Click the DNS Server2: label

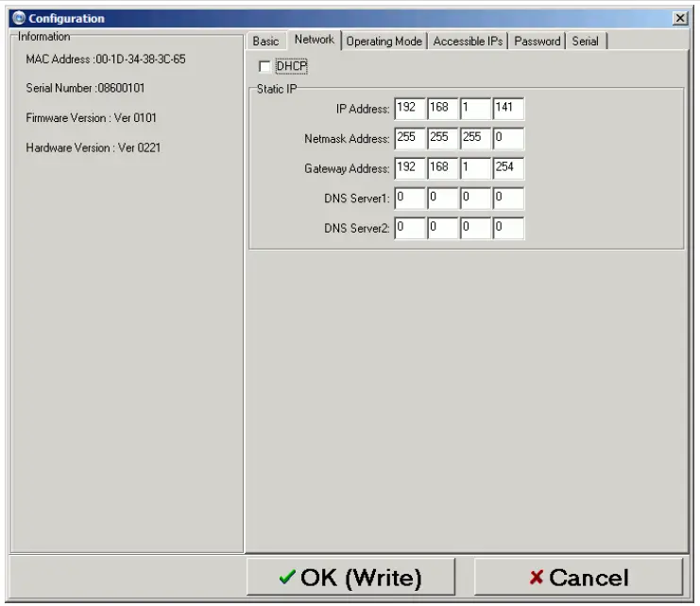[x=357, y=229]
